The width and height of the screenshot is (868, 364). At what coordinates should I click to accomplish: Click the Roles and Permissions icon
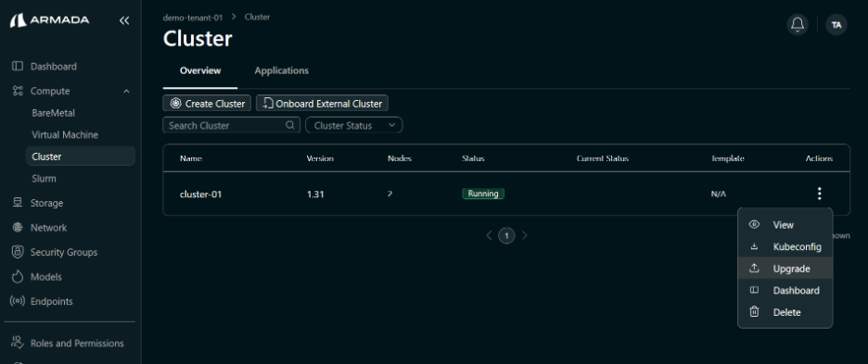click(18, 343)
